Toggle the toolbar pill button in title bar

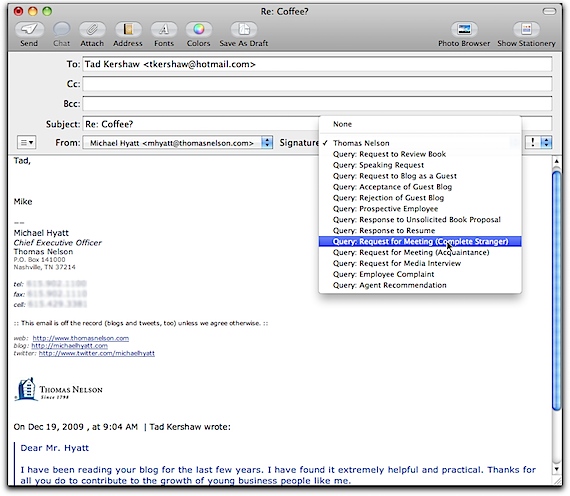(549, 12)
